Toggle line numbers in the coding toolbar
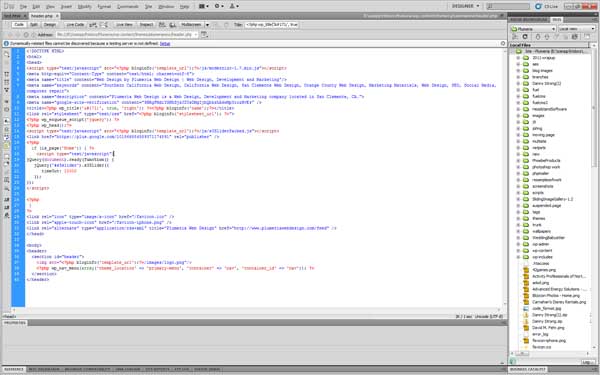The image size is (600, 375). pyautogui.click(x=7, y=121)
